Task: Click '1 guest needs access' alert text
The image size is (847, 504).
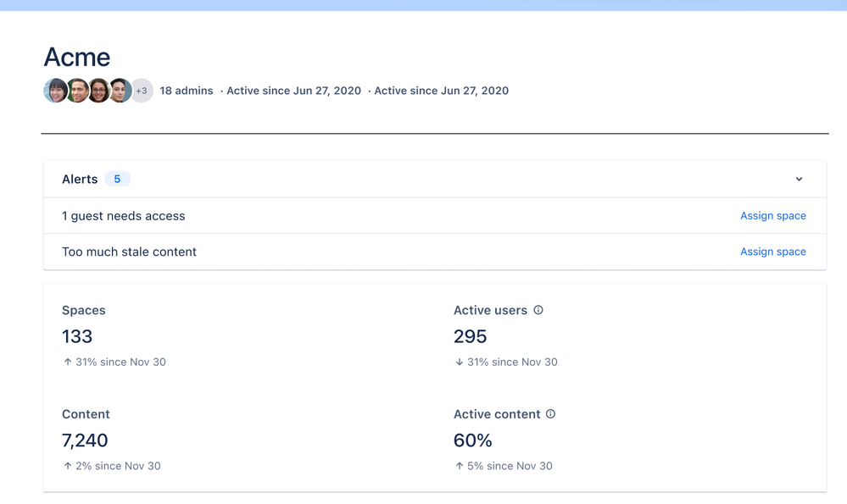Action: click(124, 216)
